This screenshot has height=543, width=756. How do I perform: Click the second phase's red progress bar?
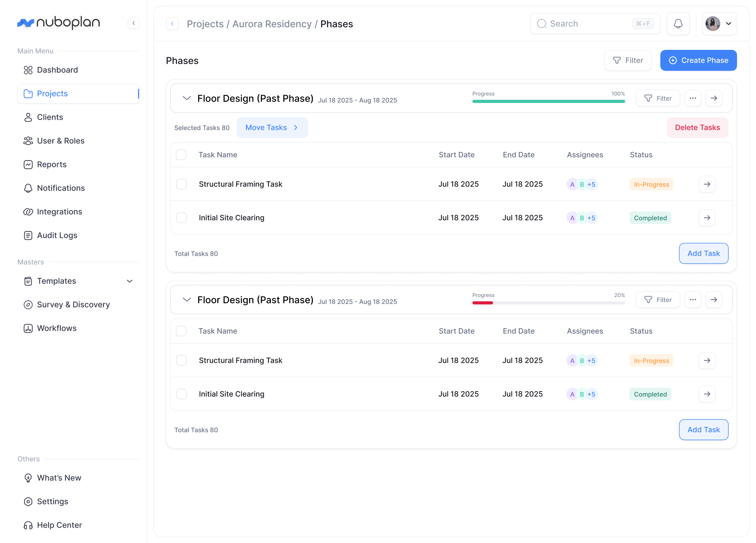point(483,303)
